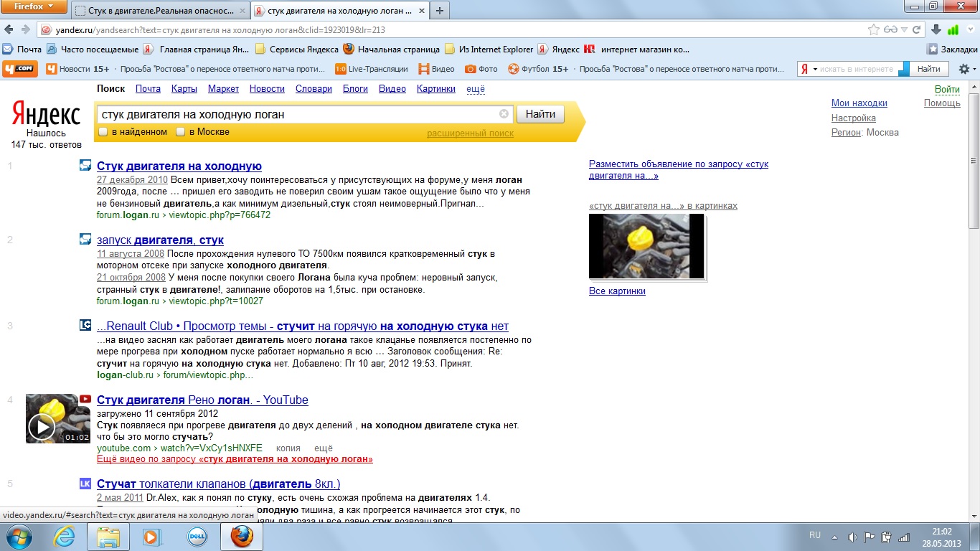Click the Яндекс logo
The width and height of the screenshot is (980, 551).
click(x=46, y=113)
